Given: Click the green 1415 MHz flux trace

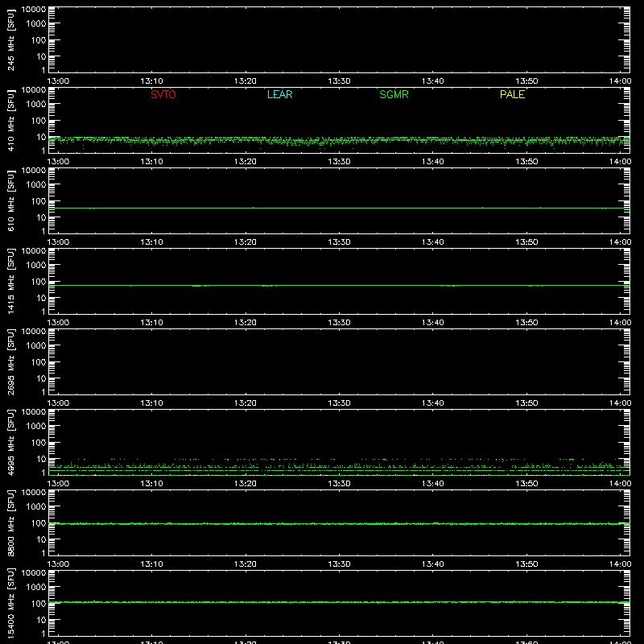Looking at the screenshot, I should [x=339, y=285].
